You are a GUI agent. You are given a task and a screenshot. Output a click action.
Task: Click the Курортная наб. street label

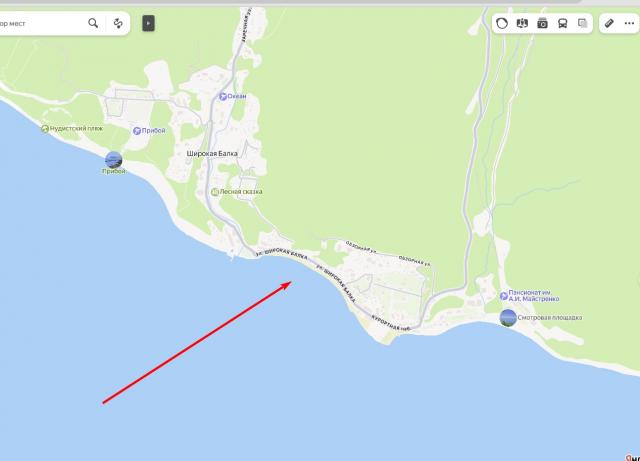[391, 323]
